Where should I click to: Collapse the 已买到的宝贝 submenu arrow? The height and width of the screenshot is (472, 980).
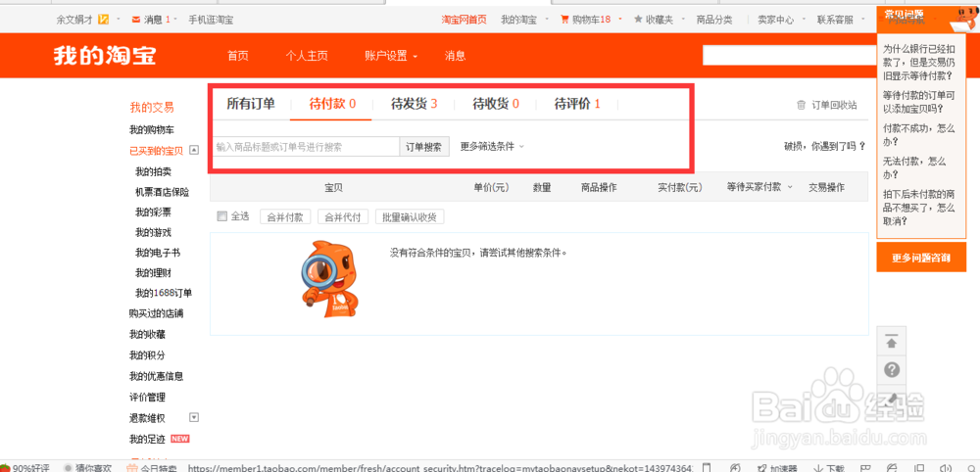pyautogui.click(x=194, y=150)
